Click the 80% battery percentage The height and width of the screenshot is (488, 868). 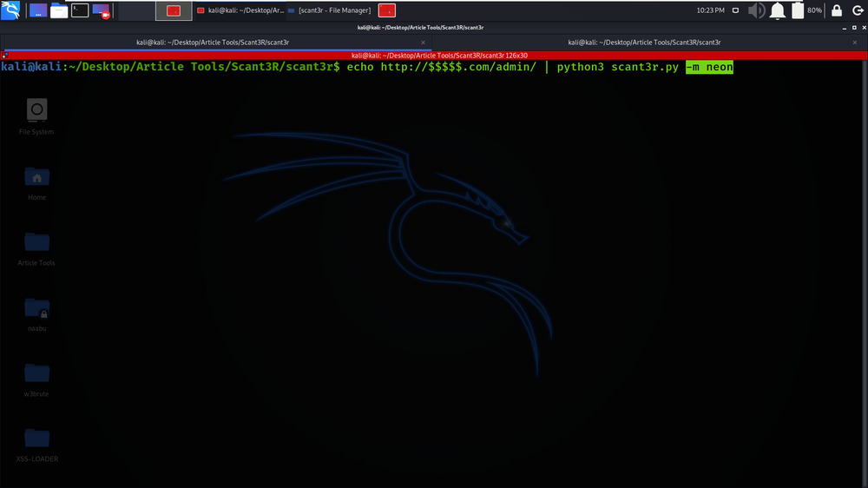pyautogui.click(x=814, y=10)
